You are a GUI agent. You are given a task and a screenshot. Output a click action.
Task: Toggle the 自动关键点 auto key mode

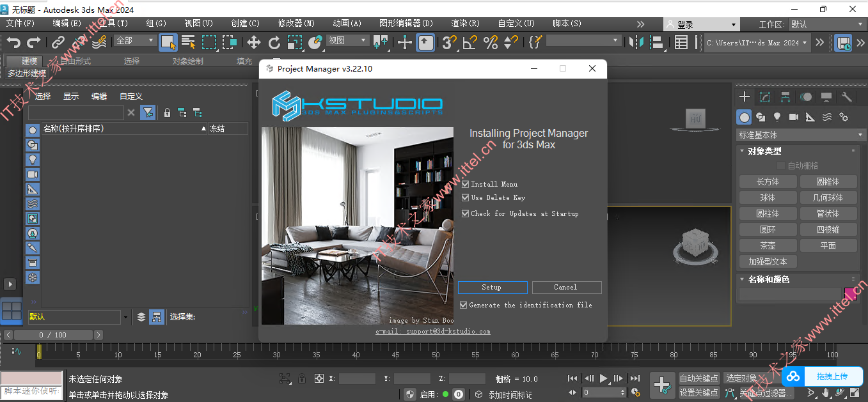[x=699, y=378]
